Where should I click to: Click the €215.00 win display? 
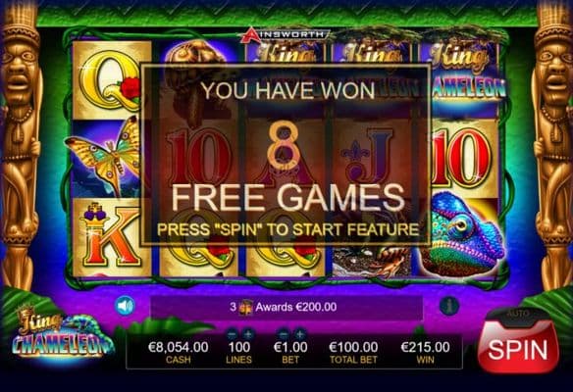coord(426,352)
